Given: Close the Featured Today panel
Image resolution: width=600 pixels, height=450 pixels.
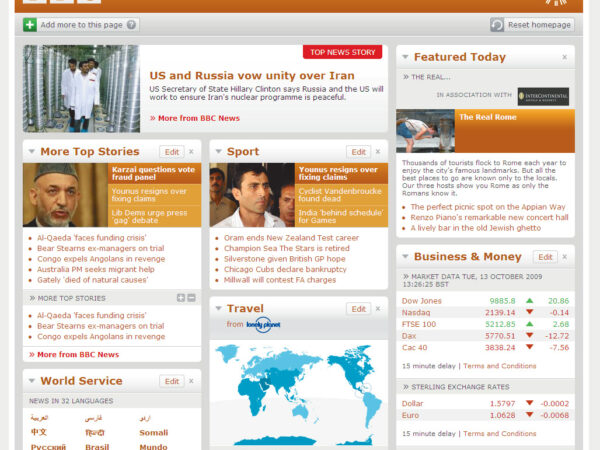Looking at the screenshot, I should [564, 58].
